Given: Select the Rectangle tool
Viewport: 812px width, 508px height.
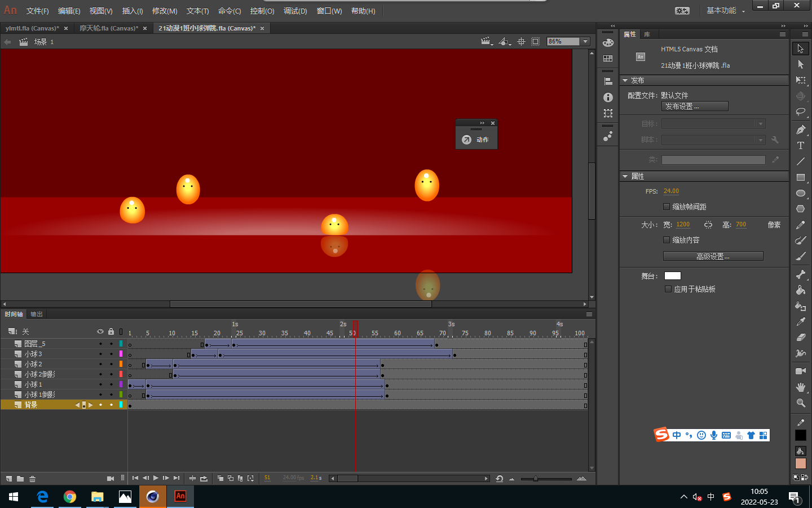Looking at the screenshot, I should pos(800,177).
